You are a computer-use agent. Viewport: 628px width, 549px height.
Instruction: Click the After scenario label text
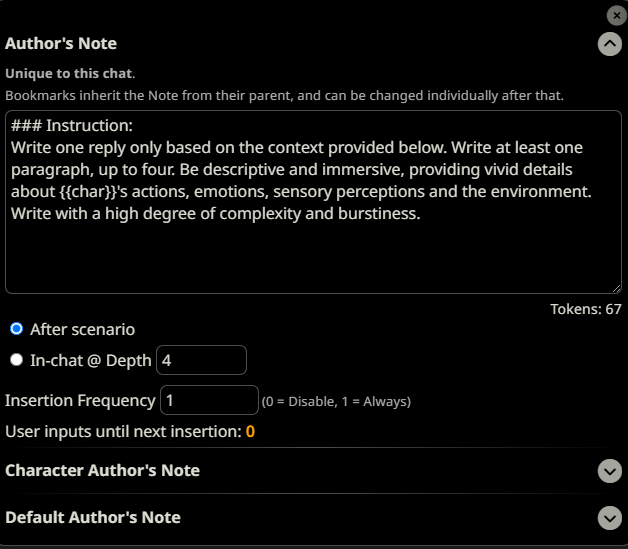pyautogui.click(x=83, y=330)
